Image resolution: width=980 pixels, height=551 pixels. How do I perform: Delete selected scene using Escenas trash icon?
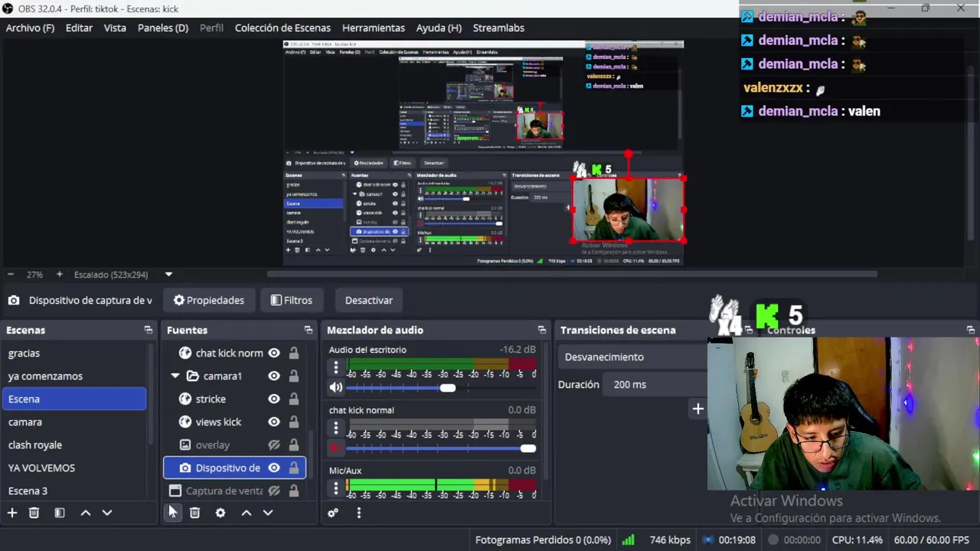[x=34, y=513]
